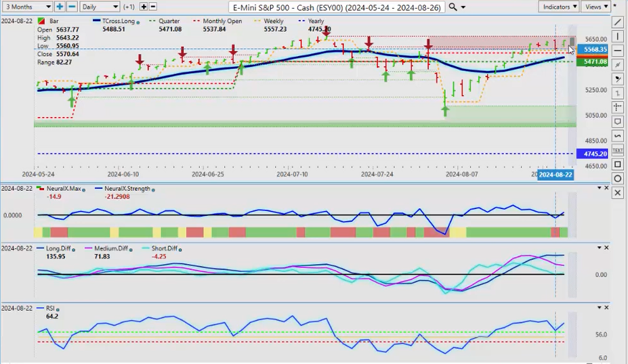Close the NeuralX indicator panel
628x364 pixels.
pos(606,187)
